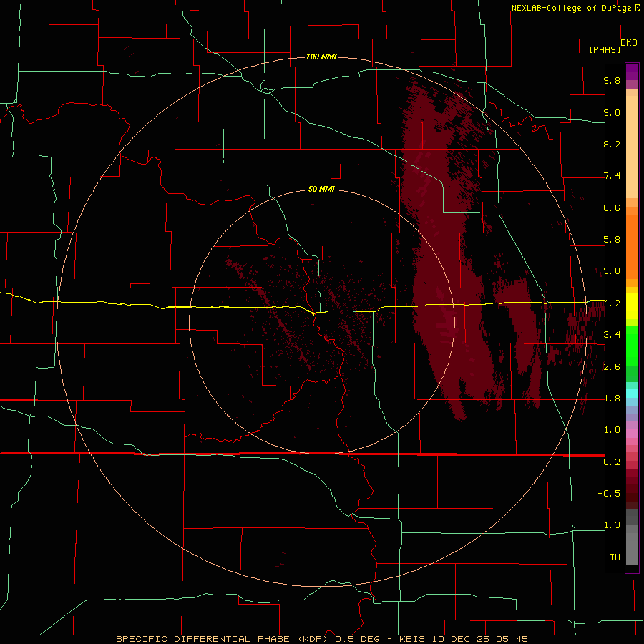
Task: Click the NEXLAB-College of DuPage credit text
Action: 571,8
